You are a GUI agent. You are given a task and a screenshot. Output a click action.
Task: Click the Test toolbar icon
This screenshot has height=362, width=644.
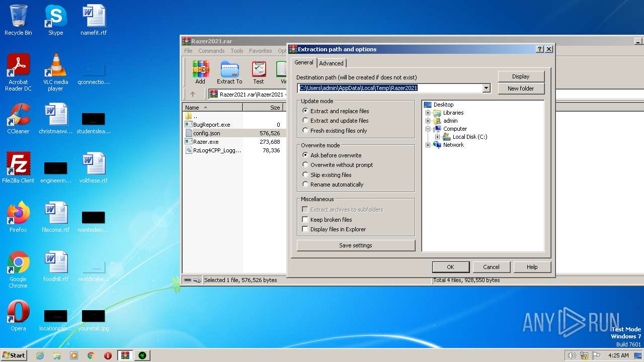(259, 72)
